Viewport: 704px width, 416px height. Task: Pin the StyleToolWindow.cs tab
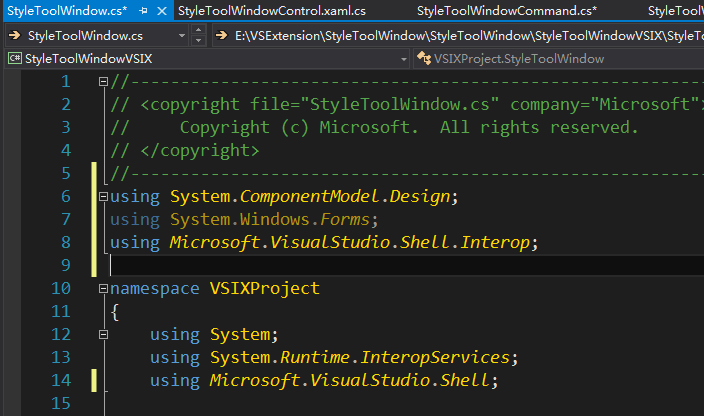click(143, 10)
